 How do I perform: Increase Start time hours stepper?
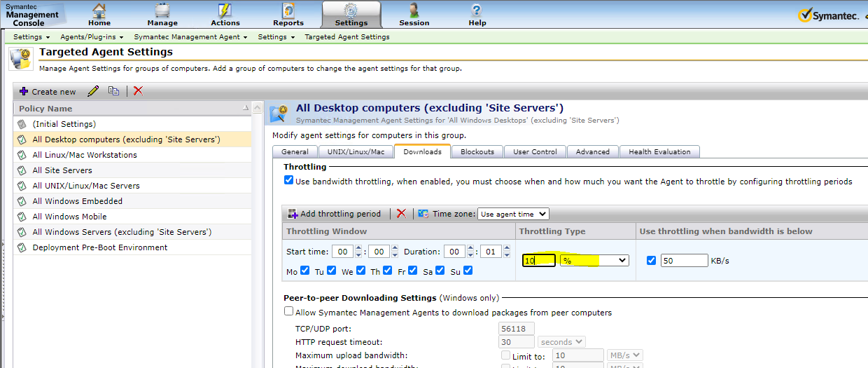coord(359,248)
